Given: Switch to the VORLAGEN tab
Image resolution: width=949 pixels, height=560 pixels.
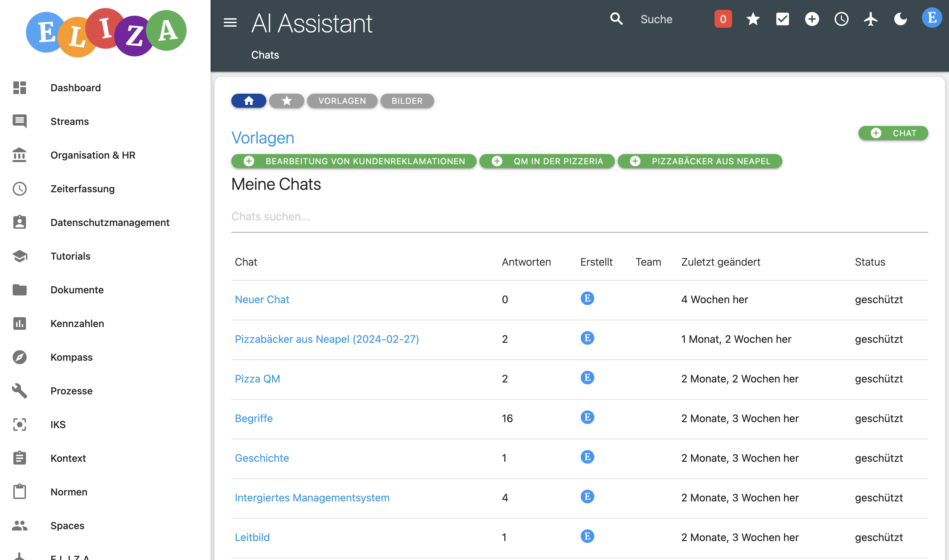Looking at the screenshot, I should [342, 101].
